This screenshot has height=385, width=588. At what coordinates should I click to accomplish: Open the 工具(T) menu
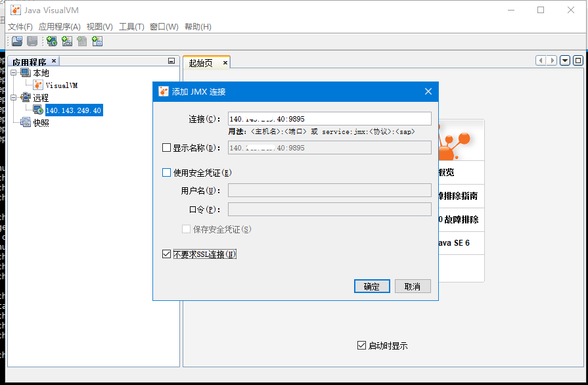tap(131, 27)
